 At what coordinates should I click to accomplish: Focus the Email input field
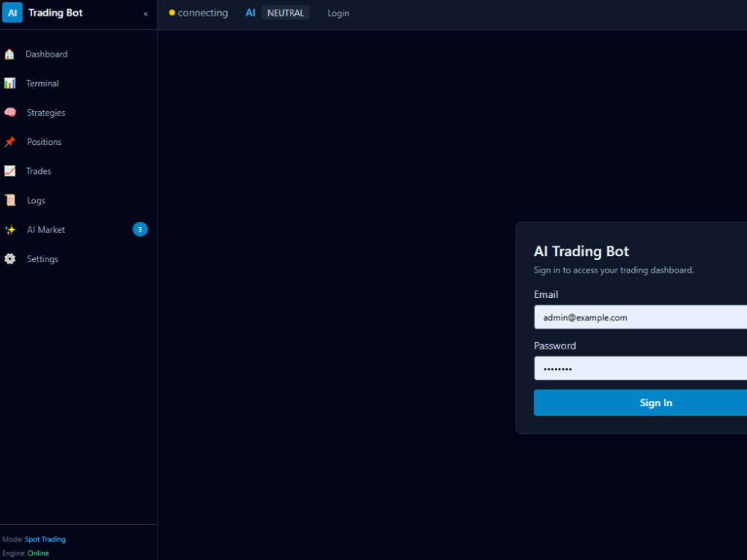(x=640, y=317)
